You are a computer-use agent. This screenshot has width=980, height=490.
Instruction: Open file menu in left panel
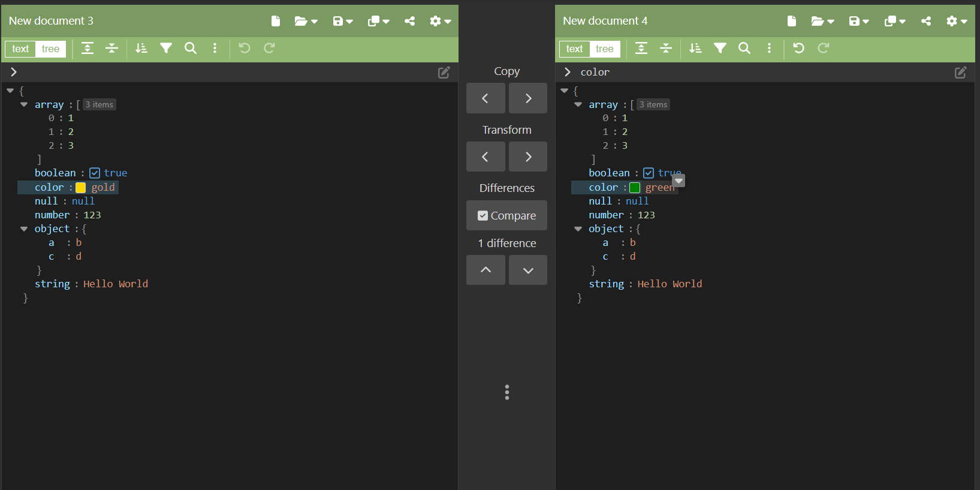click(x=306, y=21)
